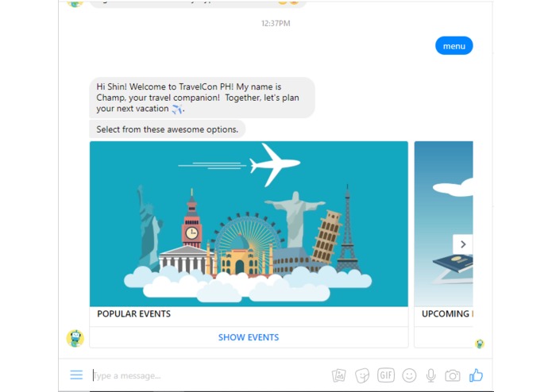Click the "Hi Shin! Welcome to TravelCon PH" message

[202, 98]
